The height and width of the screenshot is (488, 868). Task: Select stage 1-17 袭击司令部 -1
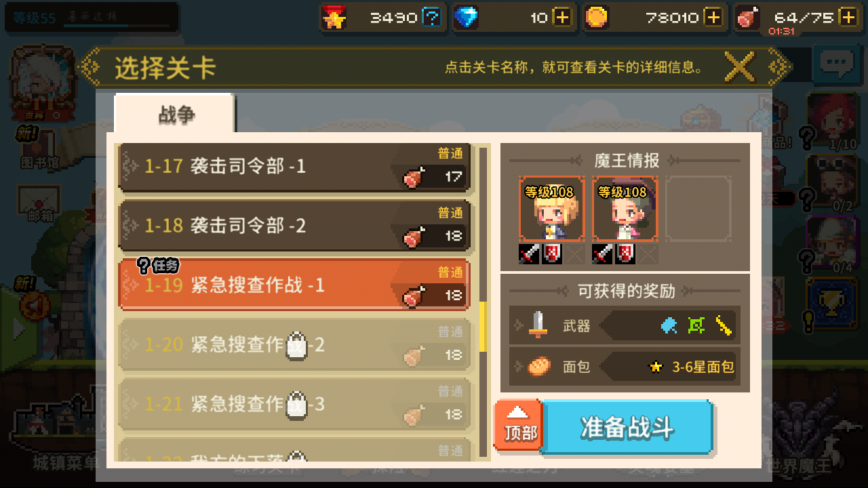tap(294, 167)
